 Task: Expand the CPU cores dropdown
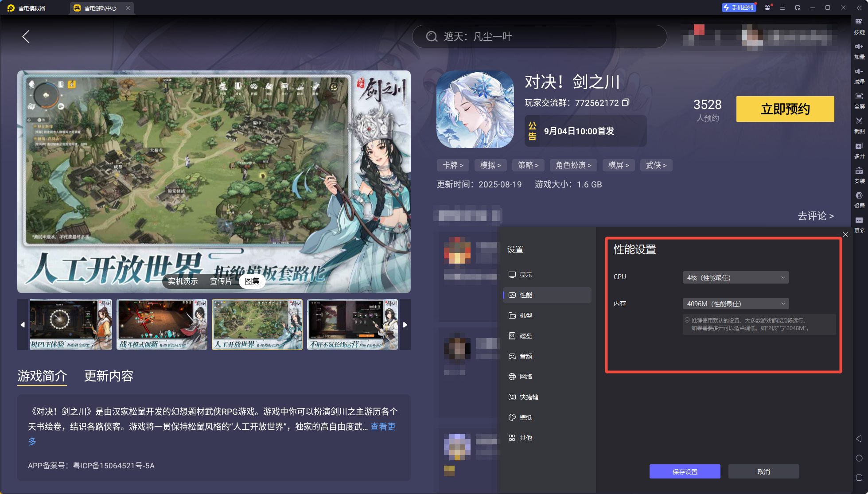pos(736,278)
